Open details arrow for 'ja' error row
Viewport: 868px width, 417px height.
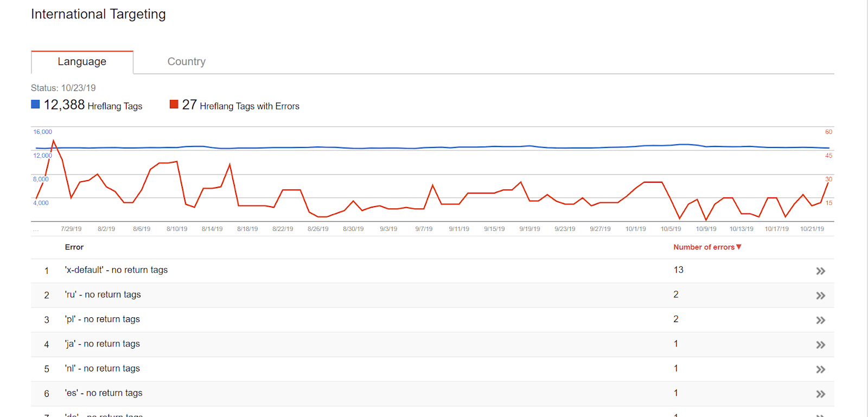(x=821, y=344)
